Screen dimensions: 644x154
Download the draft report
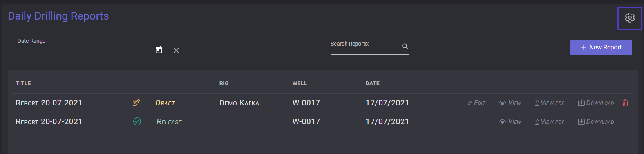pos(596,103)
